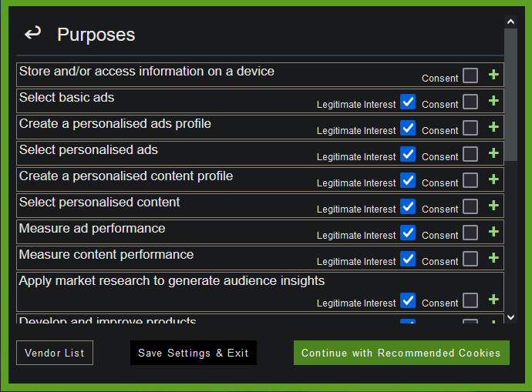Tick Consent checkbox for Select personalised ads
532x392 pixels.
470,154
